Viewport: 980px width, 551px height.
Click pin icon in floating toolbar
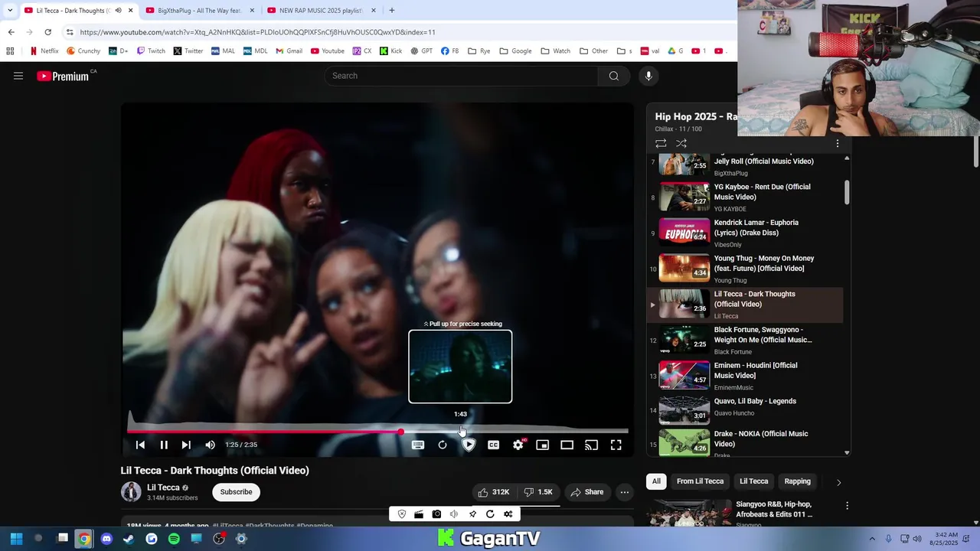pos(472,514)
